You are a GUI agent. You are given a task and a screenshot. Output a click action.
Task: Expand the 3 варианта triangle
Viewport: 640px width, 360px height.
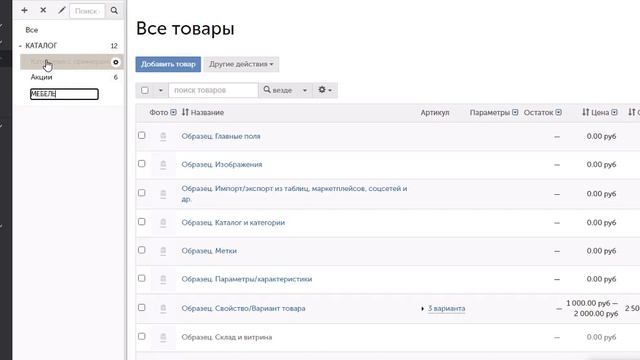[422, 309]
